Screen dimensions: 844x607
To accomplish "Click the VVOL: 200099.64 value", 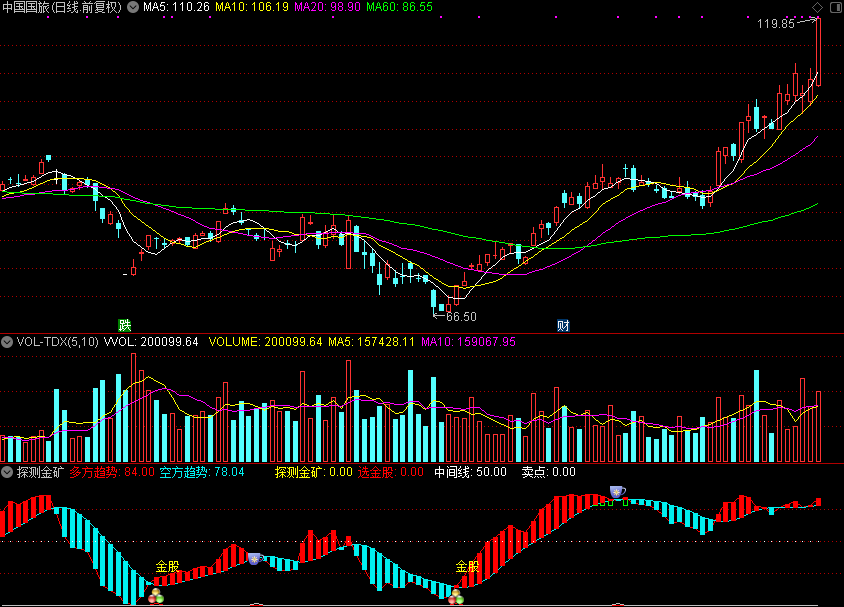I will point(151,342).
